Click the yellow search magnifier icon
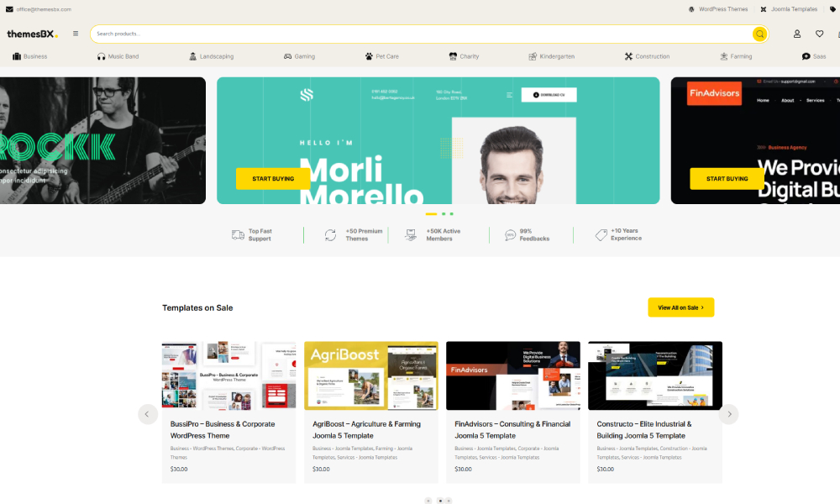Viewport: 840px width, 504px height. pyautogui.click(x=759, y=34)
